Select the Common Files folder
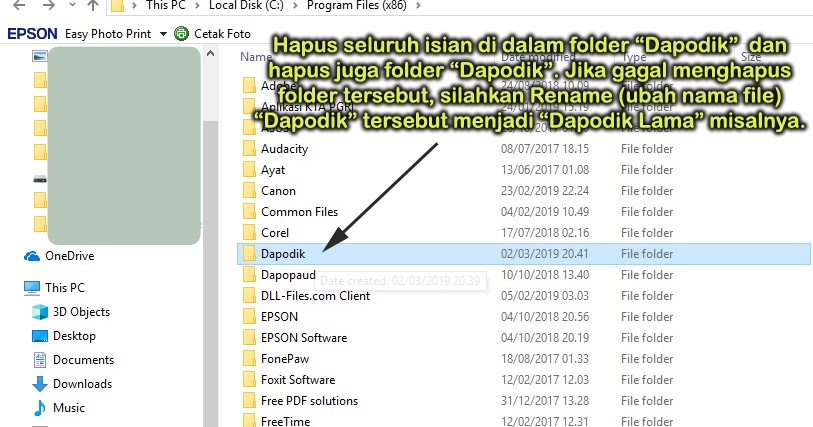 tap(299, 212)
